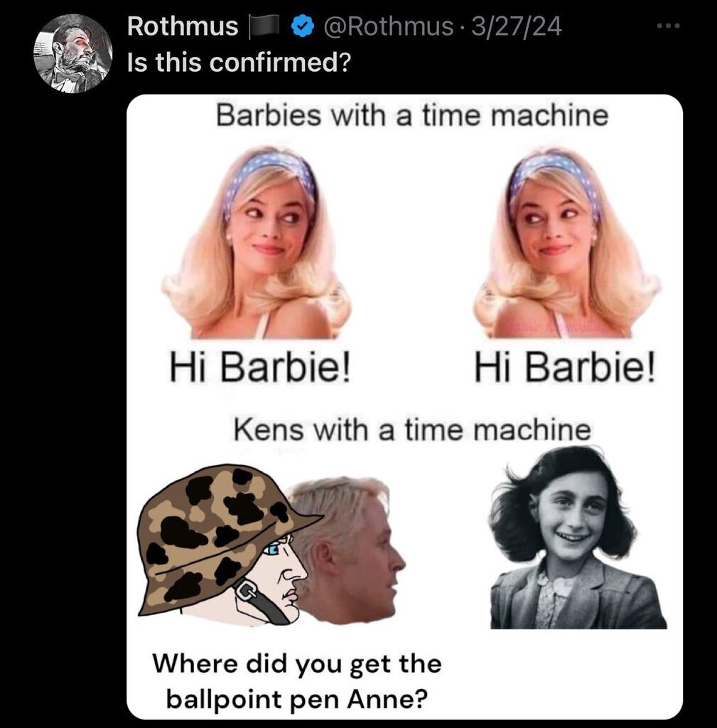Click the "Barbies with a time machine" heading
The image size is (717, 728).
pyautogui.click(x=411, y=115)
